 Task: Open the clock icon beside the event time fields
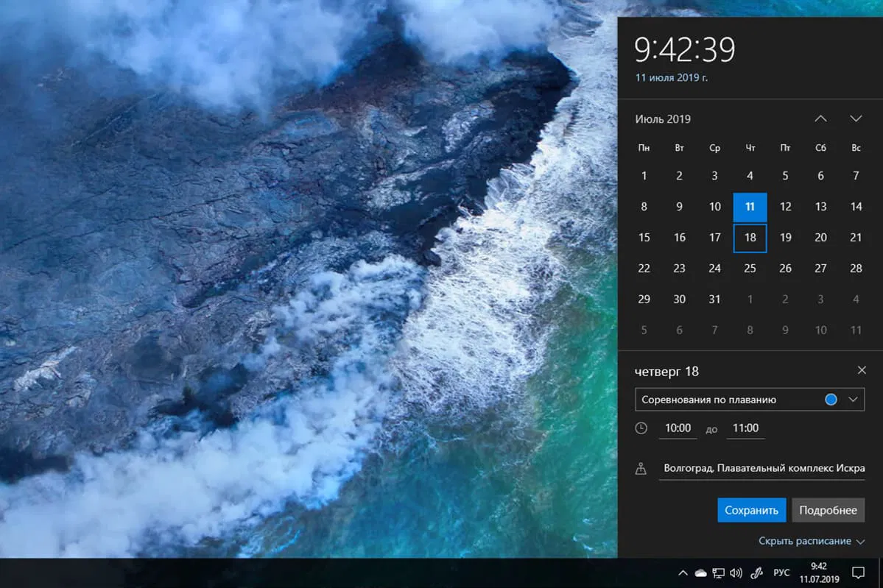click(641, 428)
